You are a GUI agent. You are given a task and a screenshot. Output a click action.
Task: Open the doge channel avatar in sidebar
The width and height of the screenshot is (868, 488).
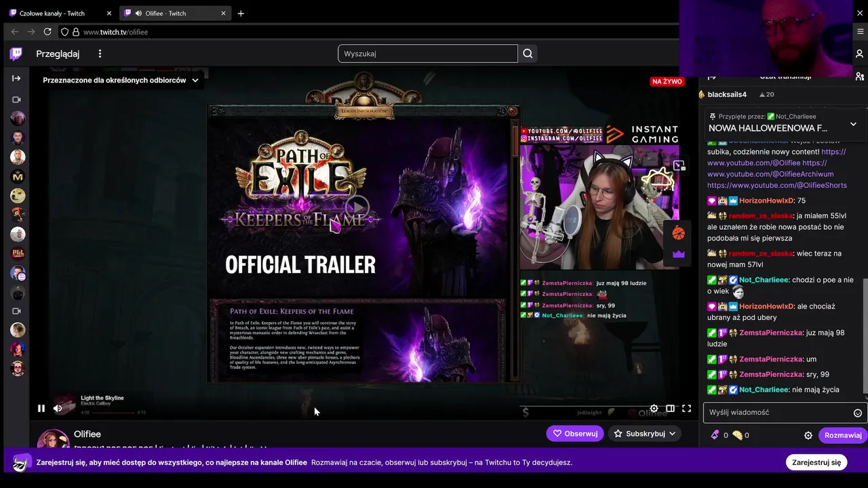point(18,196)
